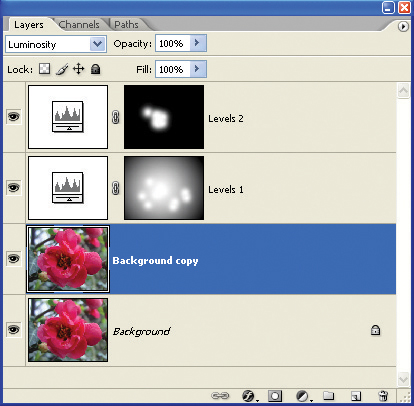Screen dimensions: 414x406
Task: Click the link layers icon at panel bottom
Action: [220, 396]
